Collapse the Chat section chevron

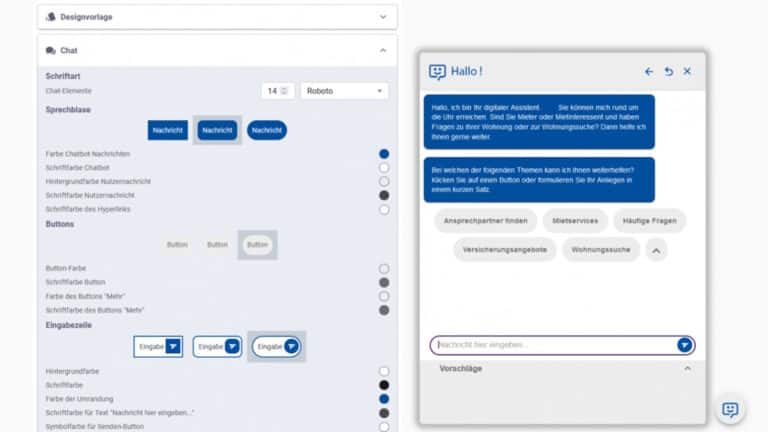[x=383, y=50]
